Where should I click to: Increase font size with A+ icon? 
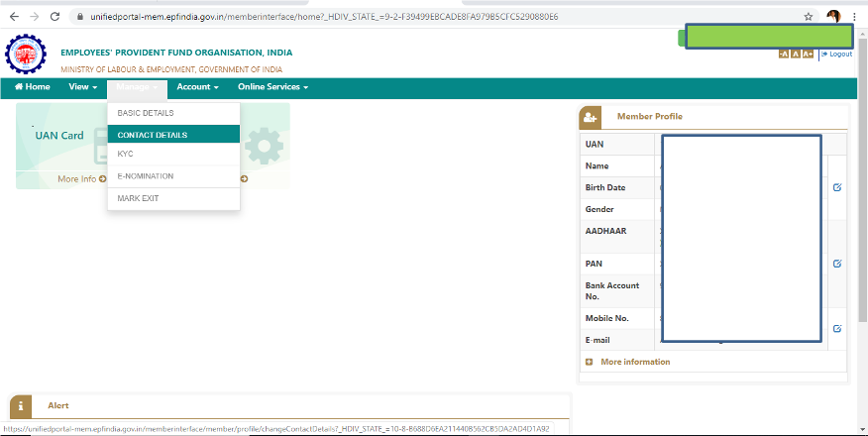point(809,54)
